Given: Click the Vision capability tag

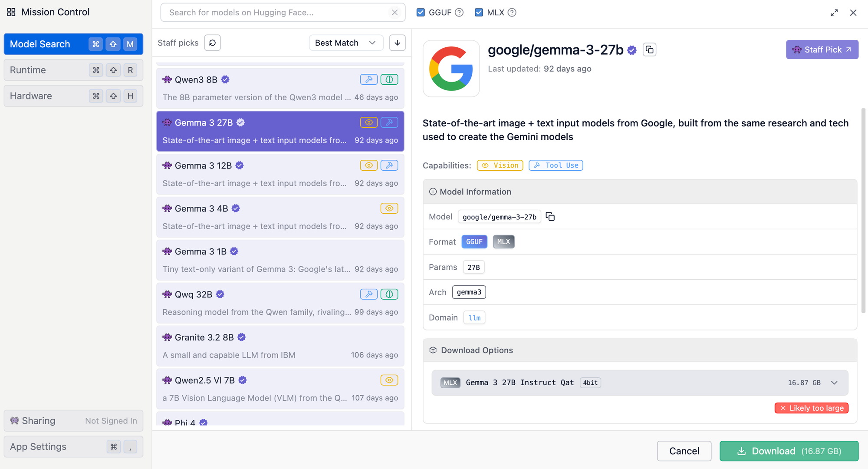Looking at the screenshot, I should pyautogui.click(x=500, y=165).
